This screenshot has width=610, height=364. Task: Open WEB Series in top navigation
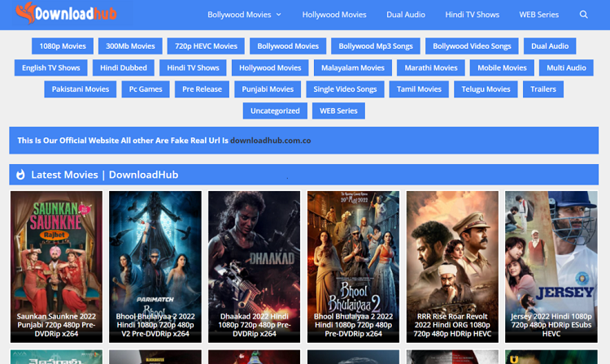tap(538, 15)
